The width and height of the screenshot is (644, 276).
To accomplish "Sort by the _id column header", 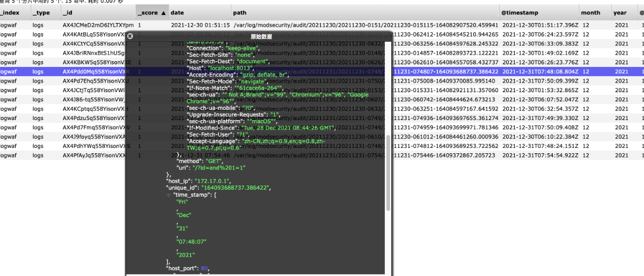I will (98, 12).
